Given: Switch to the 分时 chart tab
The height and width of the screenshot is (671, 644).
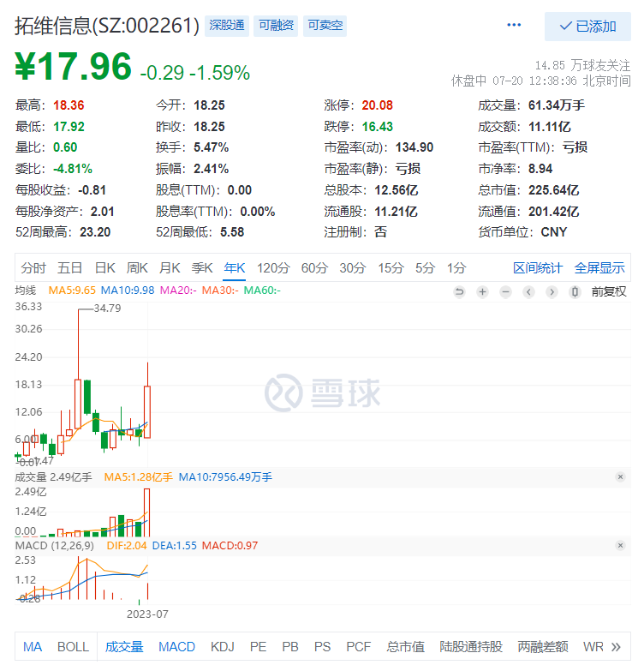Looking at the screenshot, I should pyautogui.click(x=33, y=268).
